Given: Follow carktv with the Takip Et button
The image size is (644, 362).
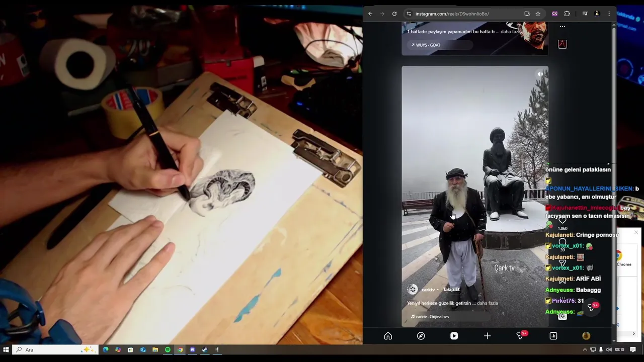Looking at the screenshot, I should [451, 290].
